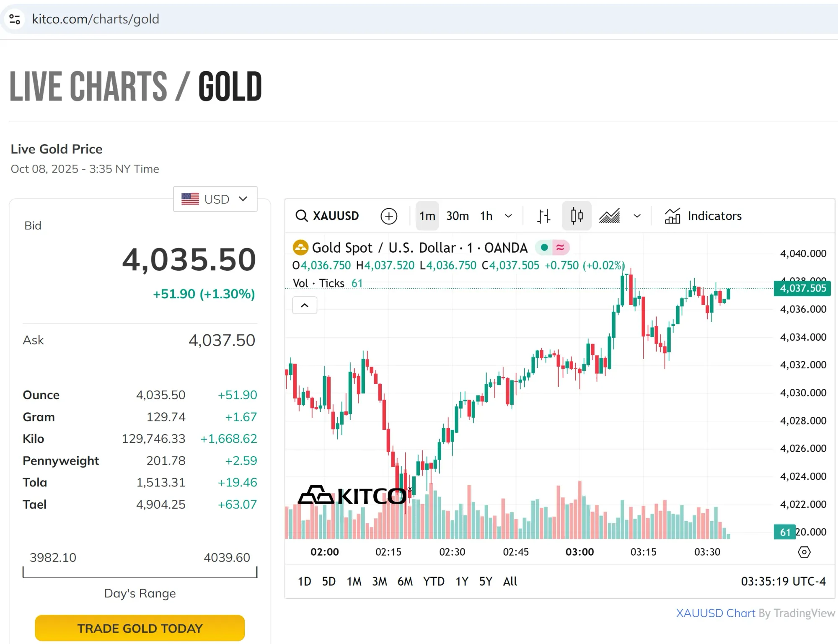
Task: Open the XAUUSD symbol search
Action: [327, 216]
